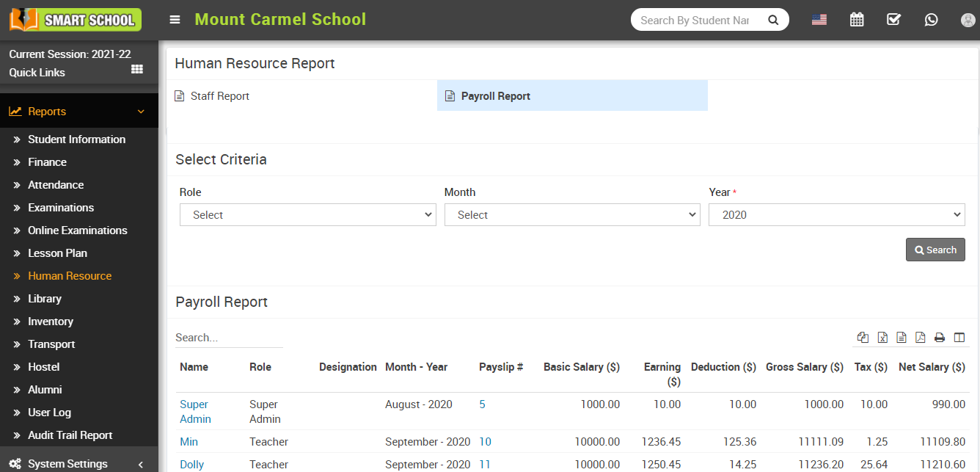Toggle the sidebar with the hamburger icon
The height and width of the screenshot is (472, 980).
click(175, 19)
